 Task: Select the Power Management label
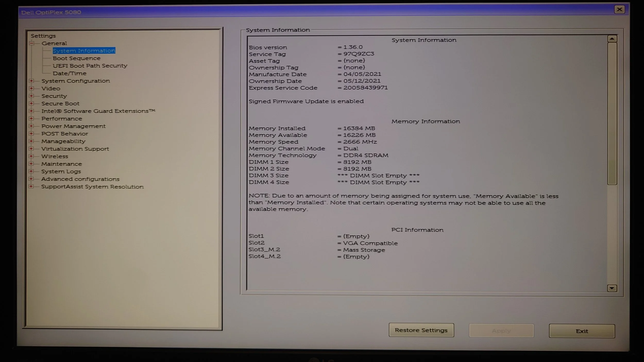point(73,126)
